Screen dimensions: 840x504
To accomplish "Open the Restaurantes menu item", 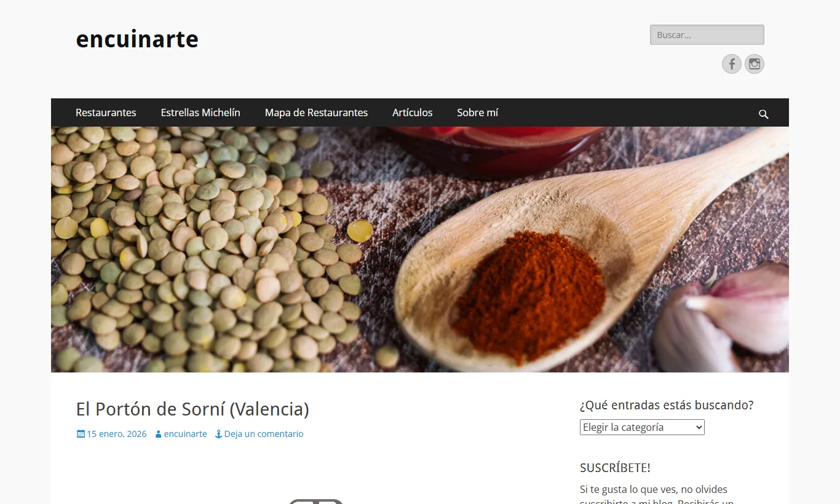I will point(106,112).
